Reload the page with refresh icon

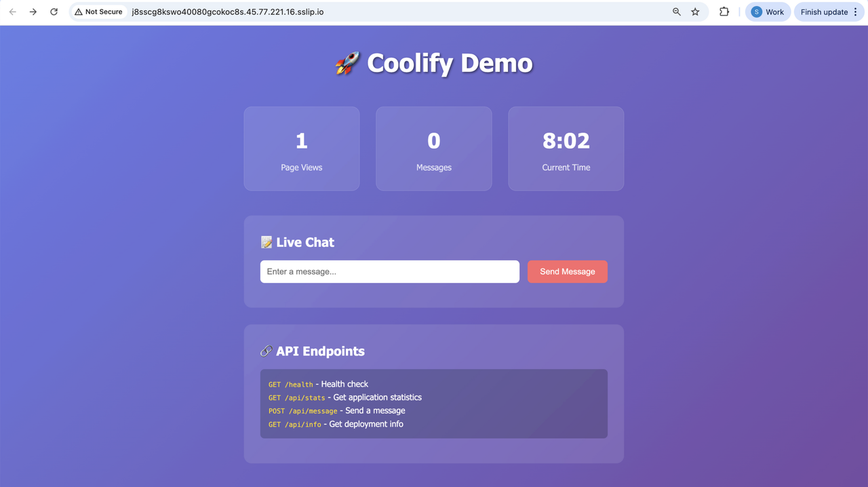pyautogui.click(x=54, y=12)
